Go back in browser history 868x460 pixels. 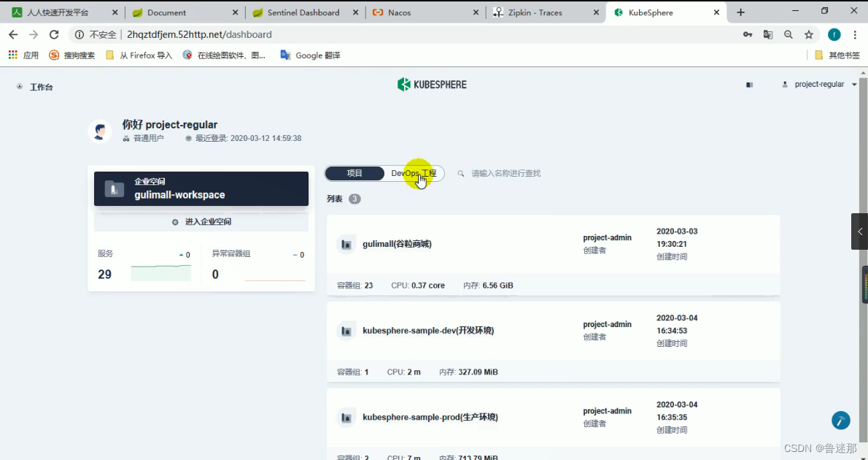pos(13,34)
